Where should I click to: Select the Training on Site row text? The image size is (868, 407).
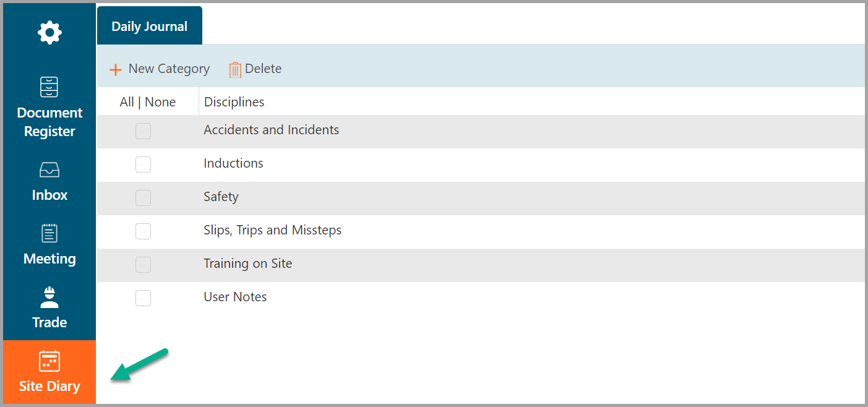click(248, 263)
